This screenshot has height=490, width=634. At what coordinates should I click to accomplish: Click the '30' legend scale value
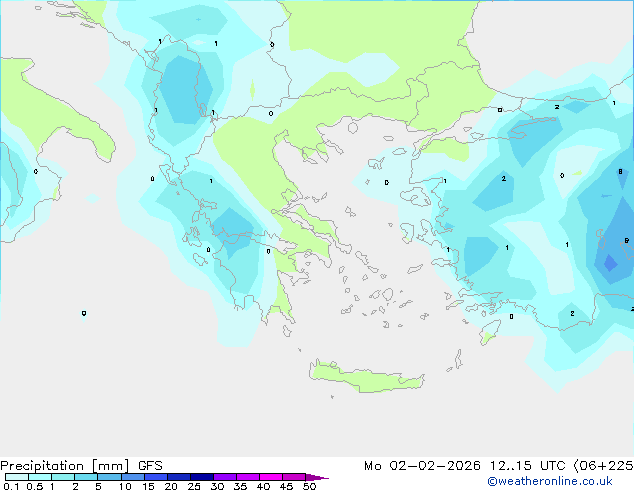click(x=217, y=486)
